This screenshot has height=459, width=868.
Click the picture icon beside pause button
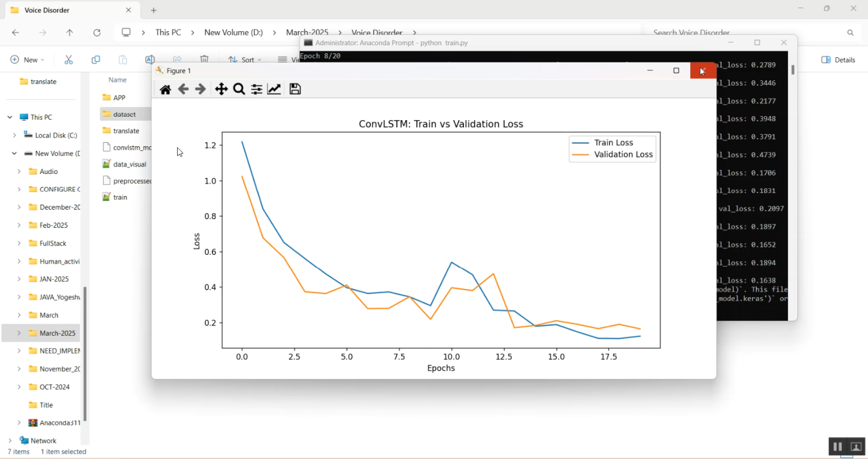[856, 447]
